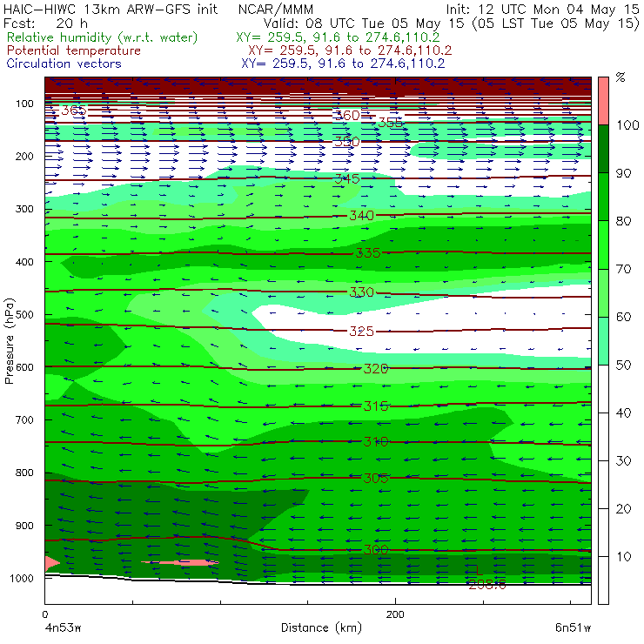Click the pink above-100% colorbar segment
This screenshot has height=644, width=644.
pos(603,101)
